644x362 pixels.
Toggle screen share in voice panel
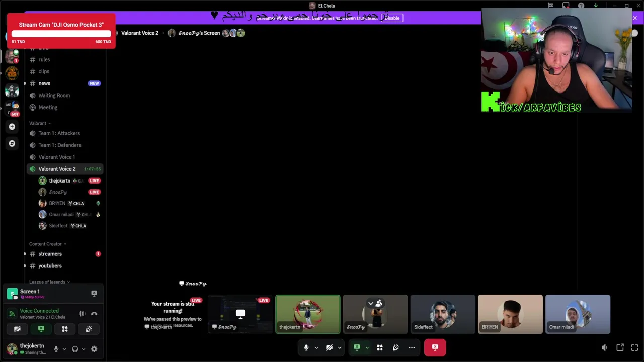point(41,329)
